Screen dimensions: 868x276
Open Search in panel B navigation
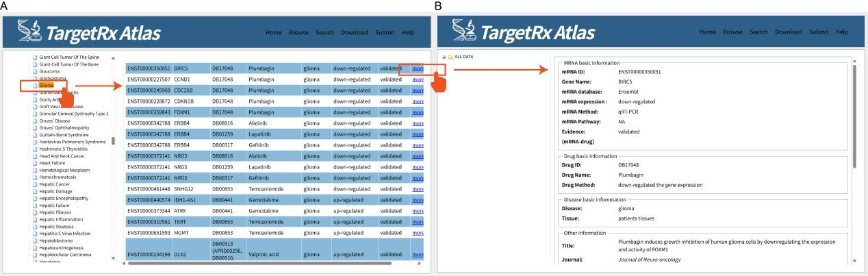[758, 32]
